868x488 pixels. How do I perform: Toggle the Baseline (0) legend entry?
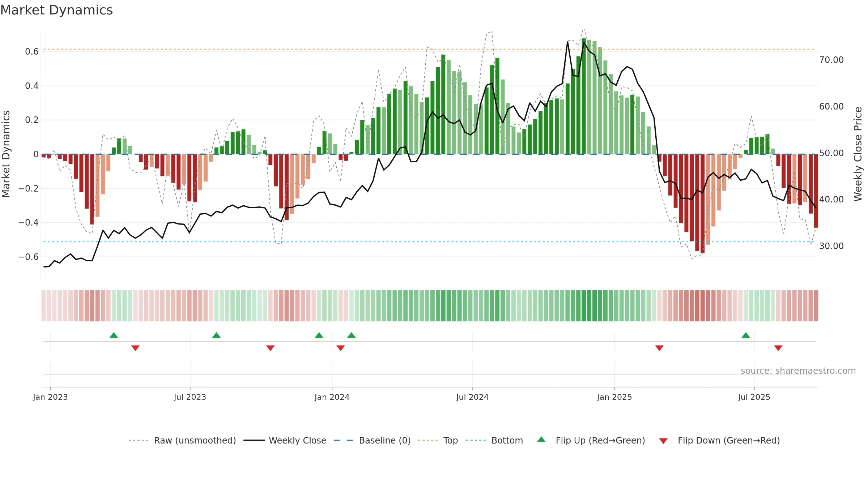click(372, 441)
